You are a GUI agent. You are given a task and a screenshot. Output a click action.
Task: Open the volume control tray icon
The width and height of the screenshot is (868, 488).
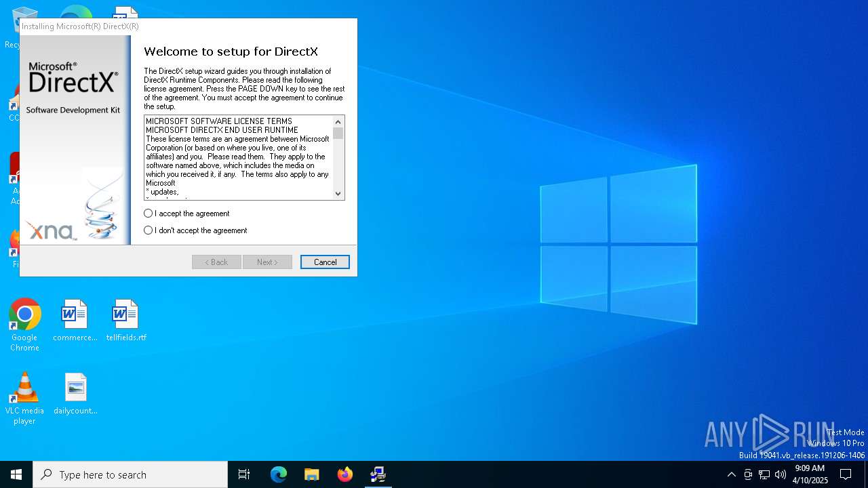coord(781,474)
